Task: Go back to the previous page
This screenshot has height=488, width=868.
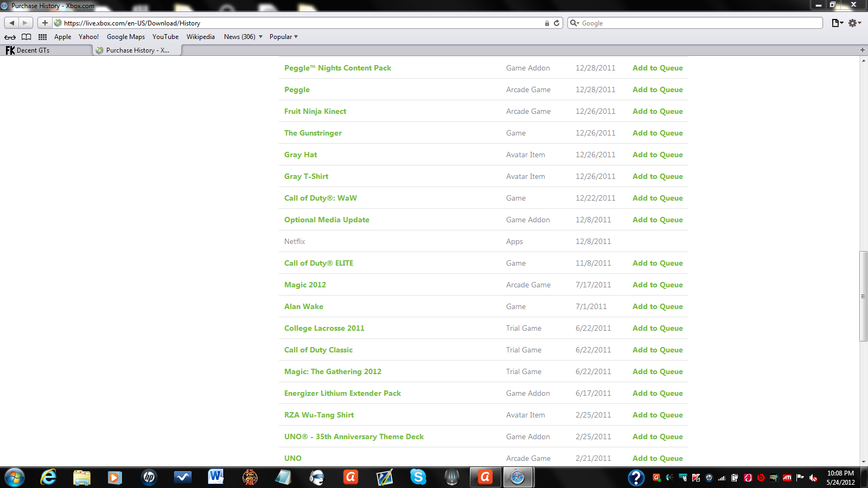Action: [x=12, y=23]
